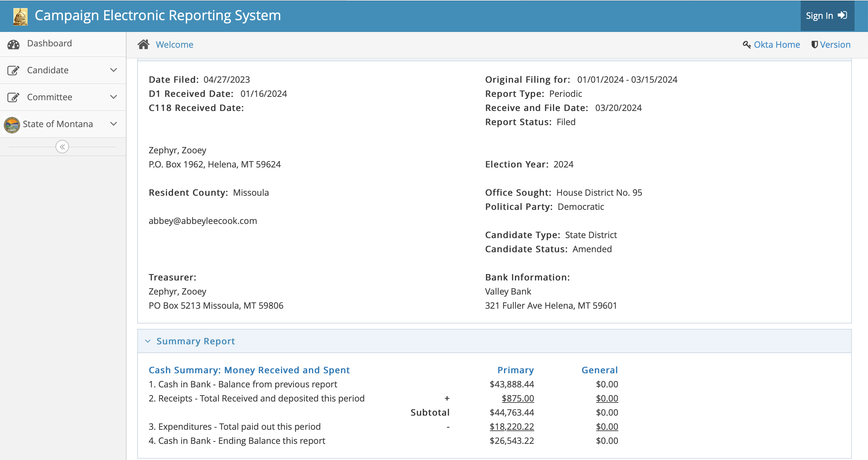Expand the Candidate menu chevron
Screen dimensions: 868x460
[114, 70]
